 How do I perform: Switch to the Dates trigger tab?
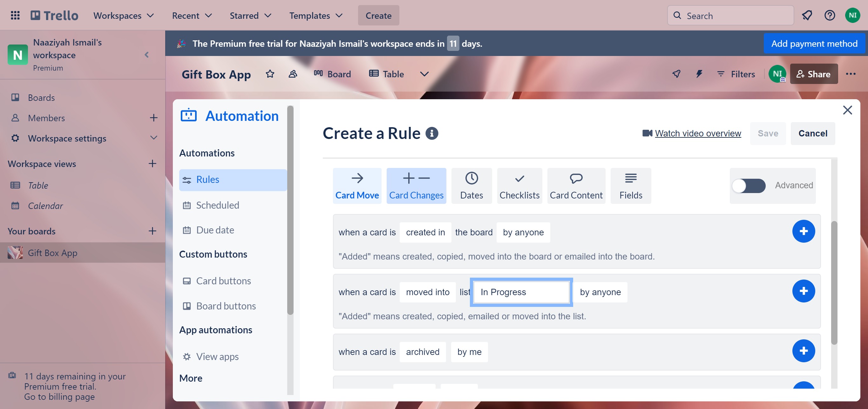(471, 186)
